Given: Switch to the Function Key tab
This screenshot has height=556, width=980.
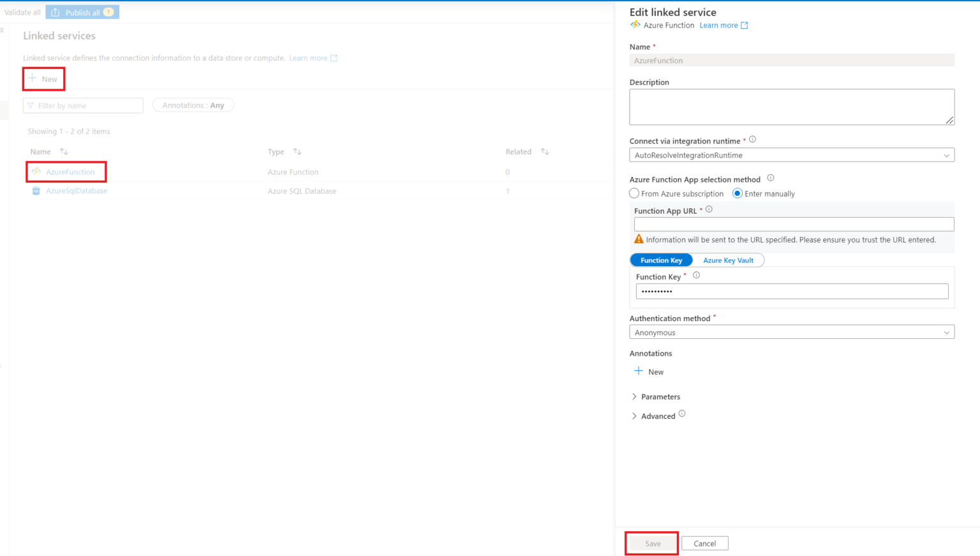Looking at the screenshot, I should point(661,260).
